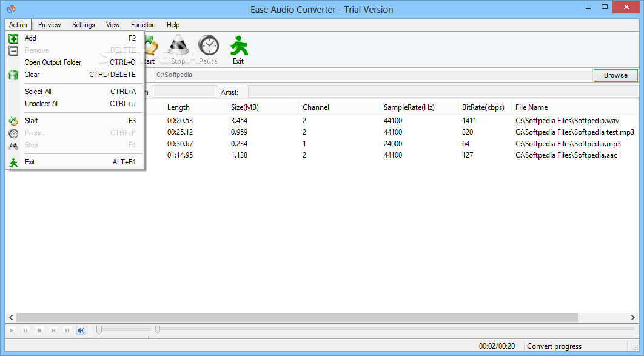Click the Album input field
The width and height of the screenshot is (644, 356).
(184, 92)
